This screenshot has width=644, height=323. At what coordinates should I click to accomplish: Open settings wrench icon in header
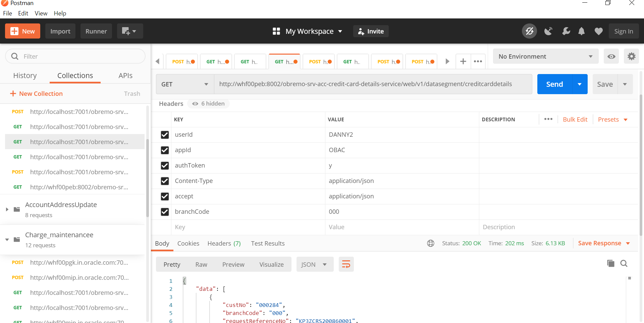pos(566,31)
